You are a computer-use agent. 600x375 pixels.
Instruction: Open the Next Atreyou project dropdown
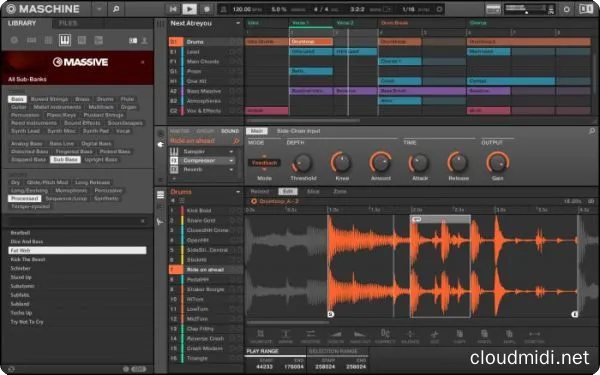(238, 23)
